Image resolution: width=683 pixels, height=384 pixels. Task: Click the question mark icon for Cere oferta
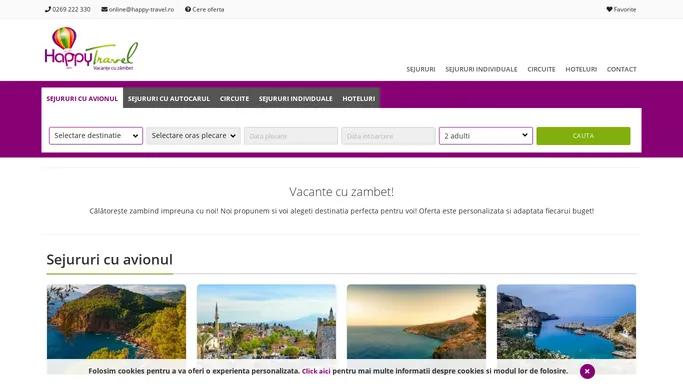click(x=188, y=9)
